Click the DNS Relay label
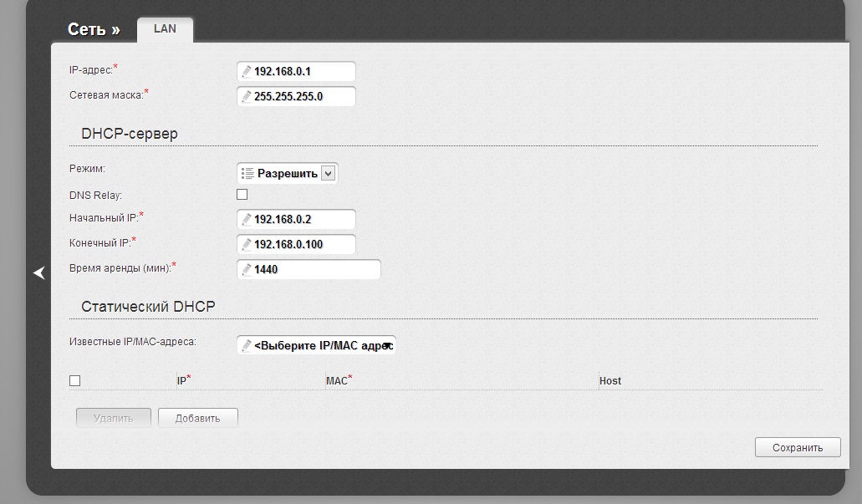 coord(95,196)
